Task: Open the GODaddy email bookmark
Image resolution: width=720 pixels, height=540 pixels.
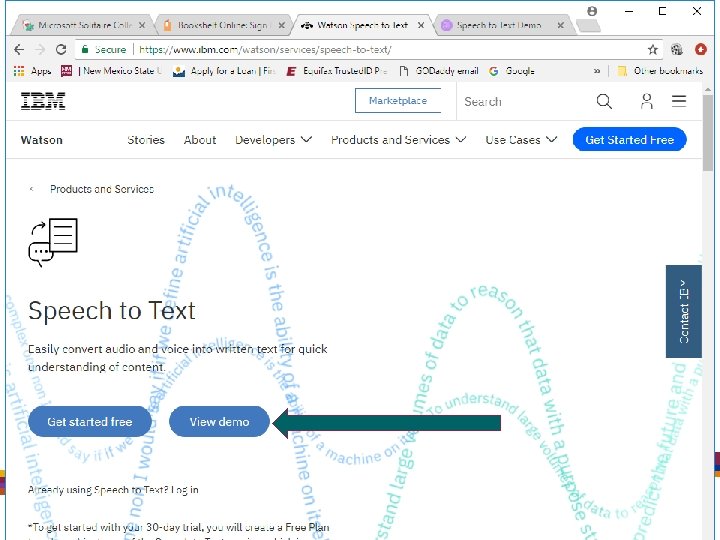Action: coord(439,71)
